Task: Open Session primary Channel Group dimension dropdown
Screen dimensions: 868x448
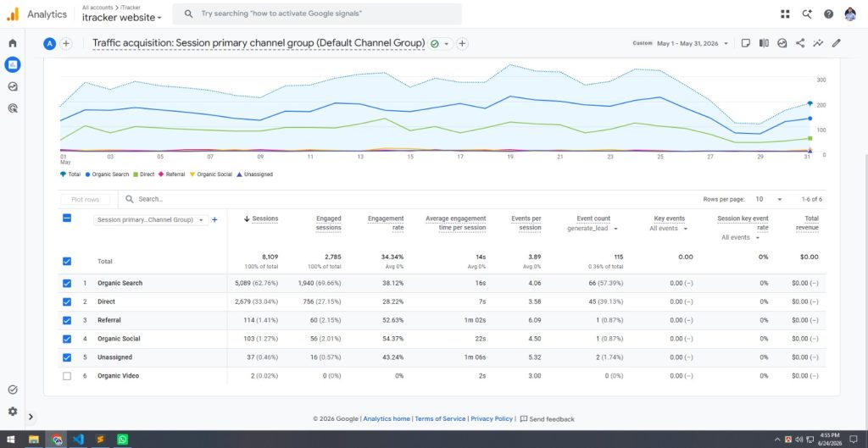Action: pos(150,219)
